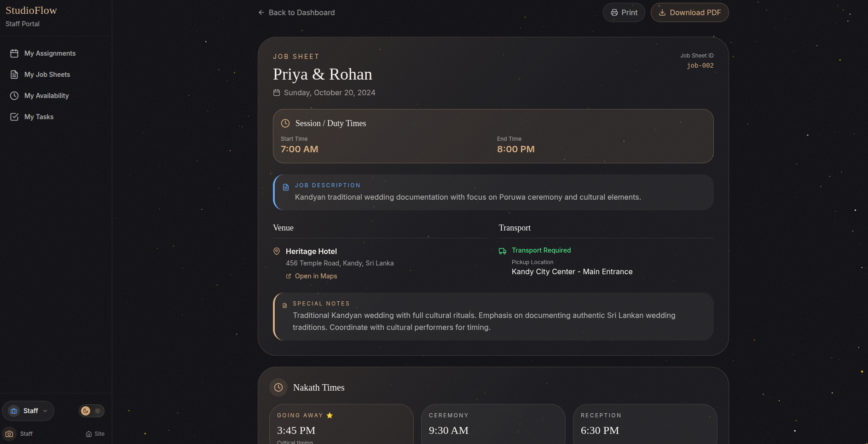Viewport: 868px width, 444px height.
Task: Select the moon icon on the theme toggle
Action: point(85,410)
